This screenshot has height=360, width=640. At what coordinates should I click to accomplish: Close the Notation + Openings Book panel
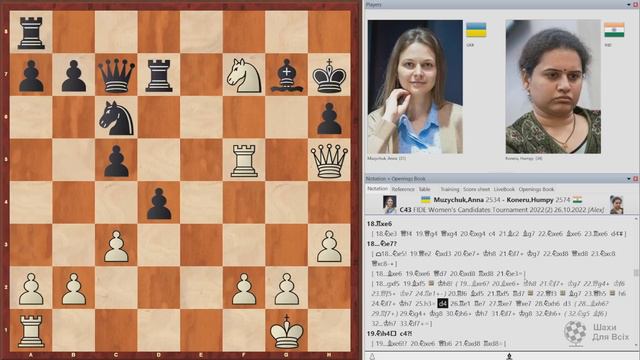(636, 179)
